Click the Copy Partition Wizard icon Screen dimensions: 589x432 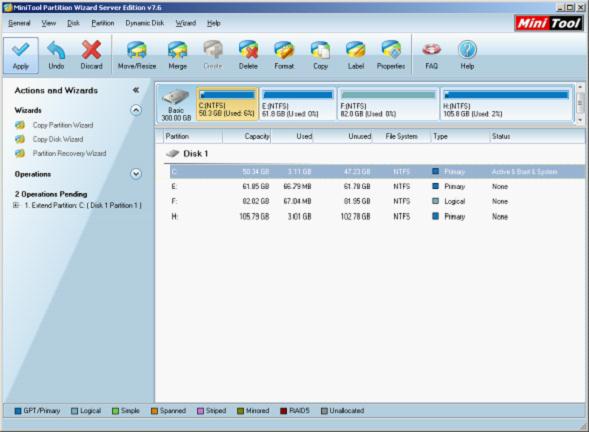pyautogui.click(x=20, y=125)
